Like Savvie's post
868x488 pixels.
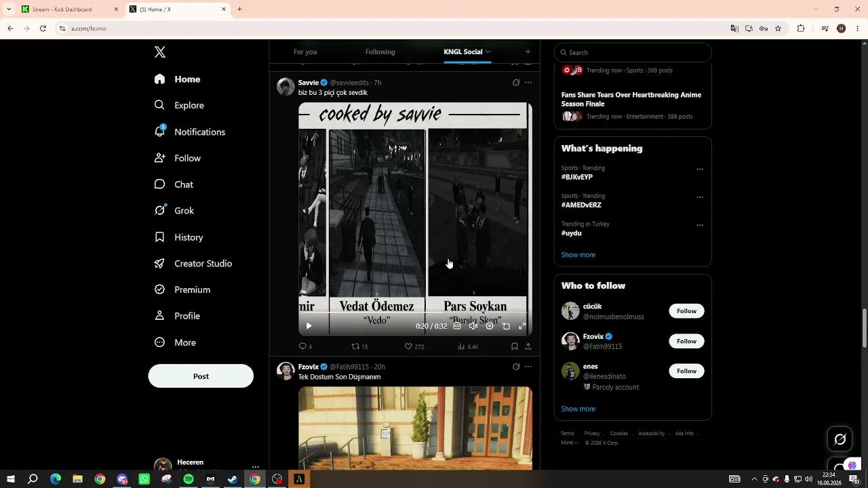coord(414,346)
